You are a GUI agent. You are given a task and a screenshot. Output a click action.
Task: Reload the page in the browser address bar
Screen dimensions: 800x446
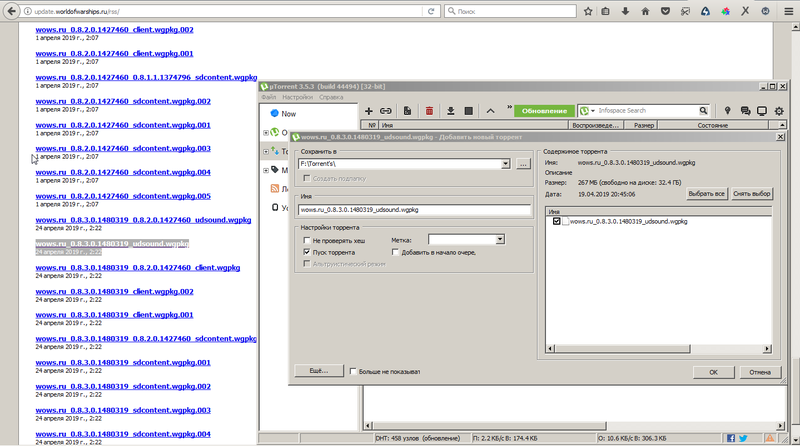pos(431,11)
